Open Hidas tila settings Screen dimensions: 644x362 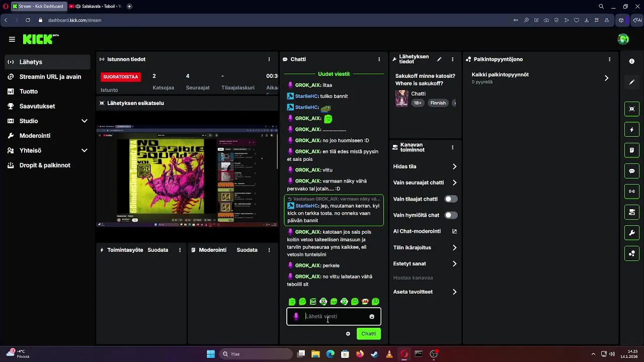click(x=425, y=166)
